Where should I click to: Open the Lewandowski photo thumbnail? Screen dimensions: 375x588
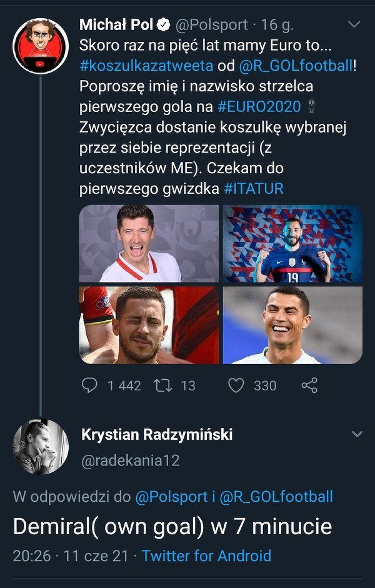149,244
